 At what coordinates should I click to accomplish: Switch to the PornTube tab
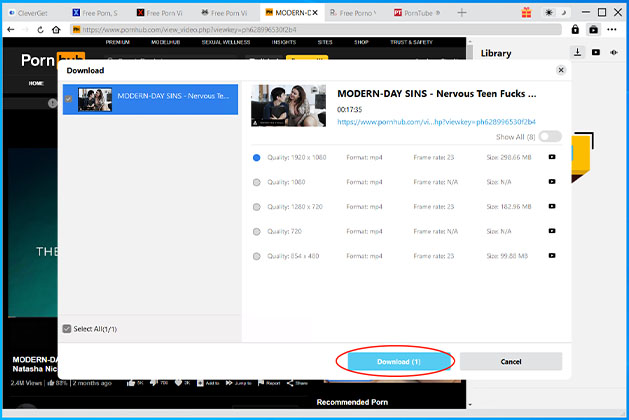click(413, 13)
